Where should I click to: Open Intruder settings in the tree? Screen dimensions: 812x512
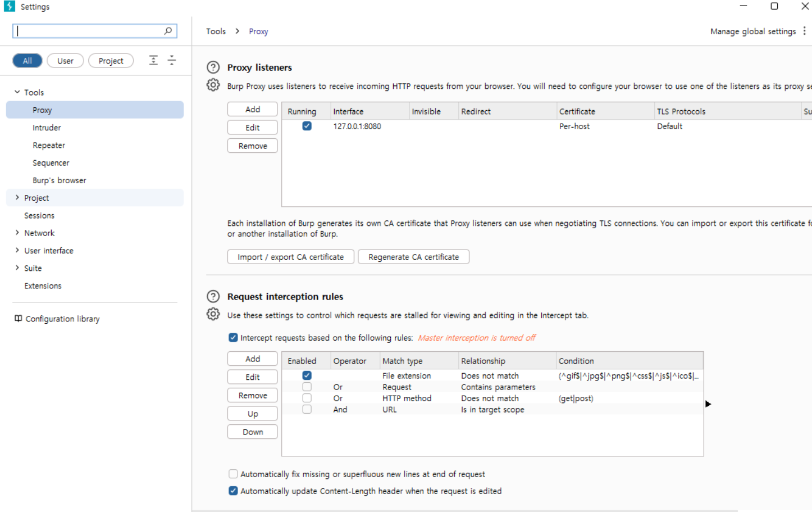click(x=47, y=128)
